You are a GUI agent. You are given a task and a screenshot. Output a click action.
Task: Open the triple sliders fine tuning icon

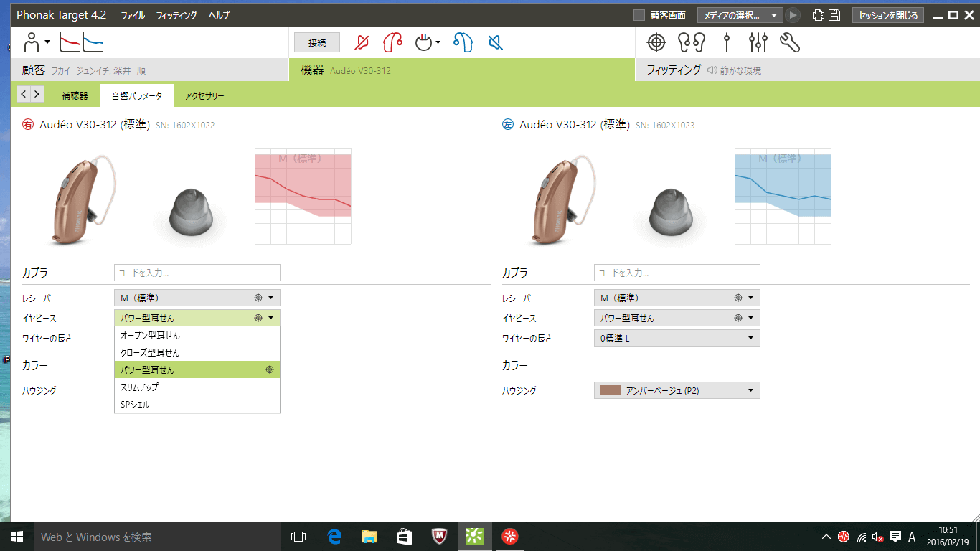758,43
